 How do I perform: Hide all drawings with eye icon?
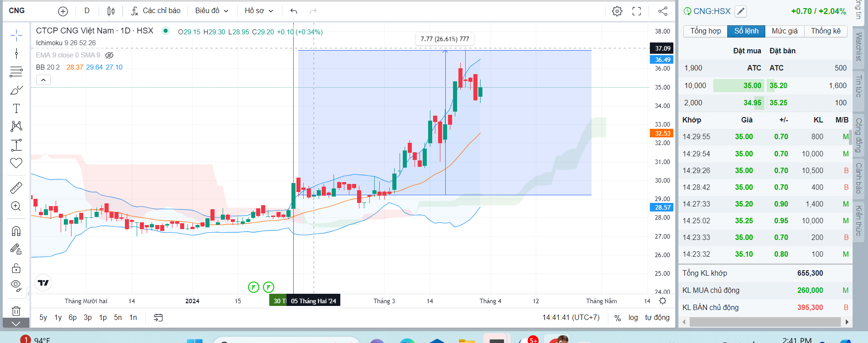click(16, 286)
